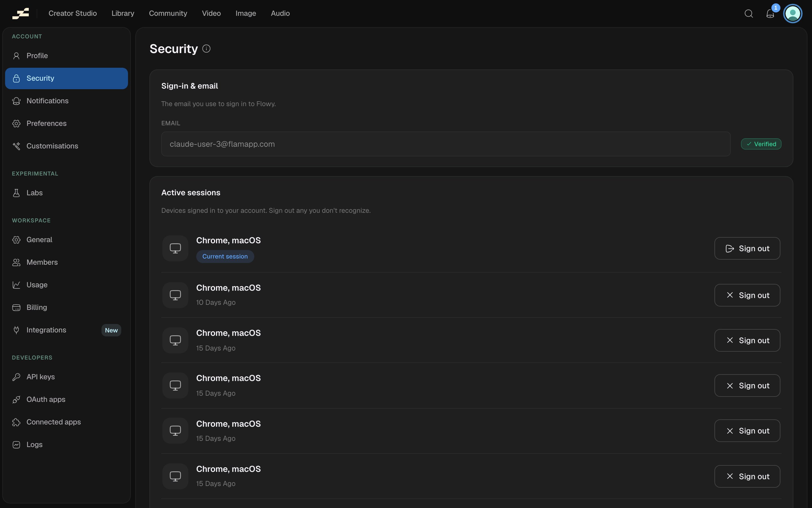Switch to the Image tab
Image resolution: width=812 pixels, height=508 pixels.
246,14
